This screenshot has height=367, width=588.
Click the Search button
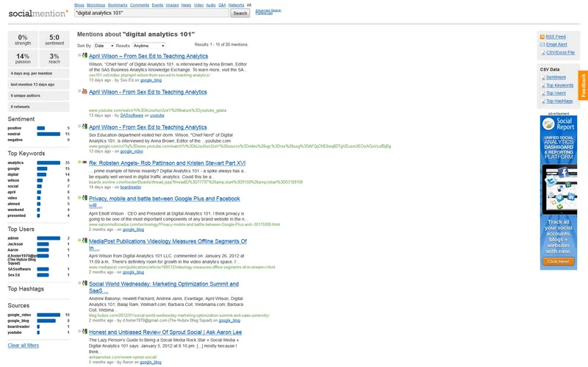pos(240,13)
